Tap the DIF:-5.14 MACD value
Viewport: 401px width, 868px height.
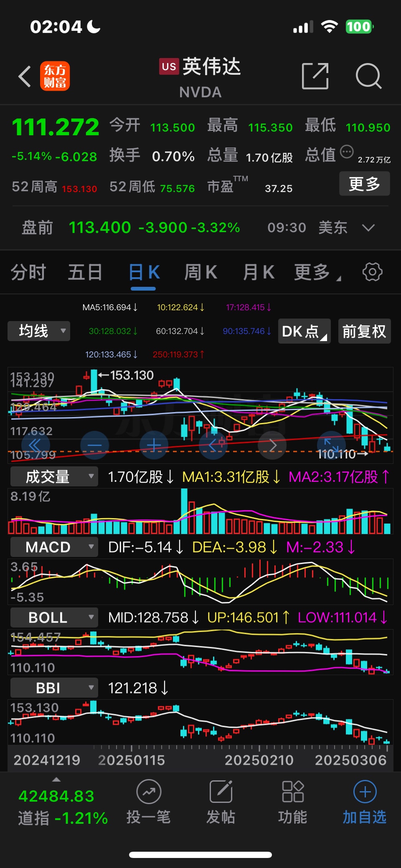click(x=146, y=547)
